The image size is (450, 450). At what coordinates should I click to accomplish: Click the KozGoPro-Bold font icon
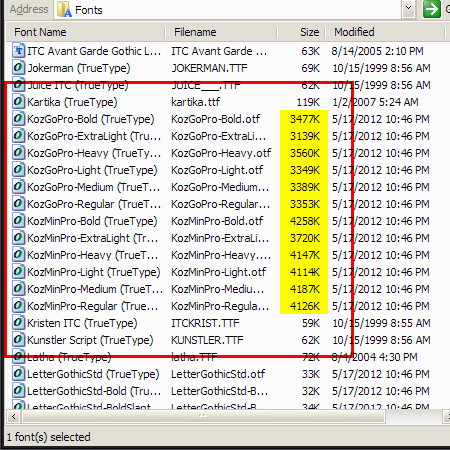(x=19, y=119)
